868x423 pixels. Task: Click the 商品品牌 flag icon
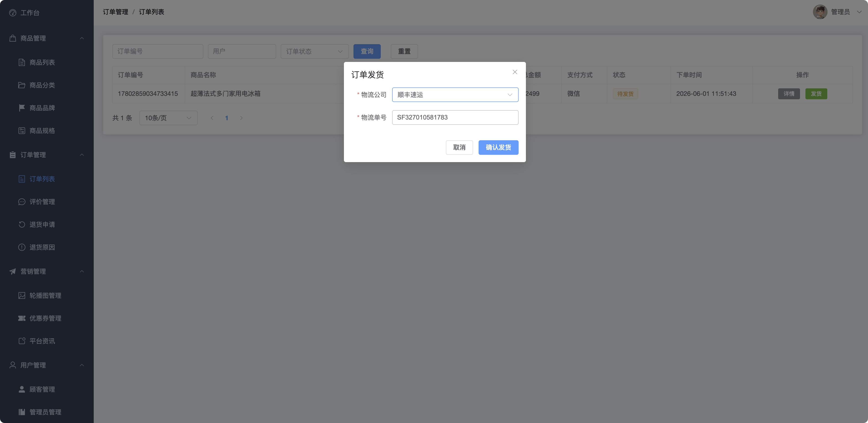pyautogui.click(x=22, y=108)
